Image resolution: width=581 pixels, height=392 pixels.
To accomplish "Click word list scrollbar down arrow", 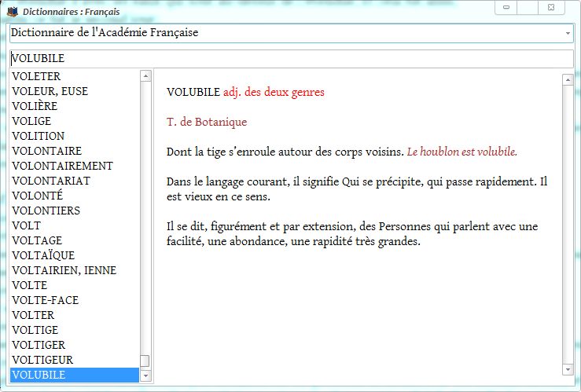I will 145,376.
